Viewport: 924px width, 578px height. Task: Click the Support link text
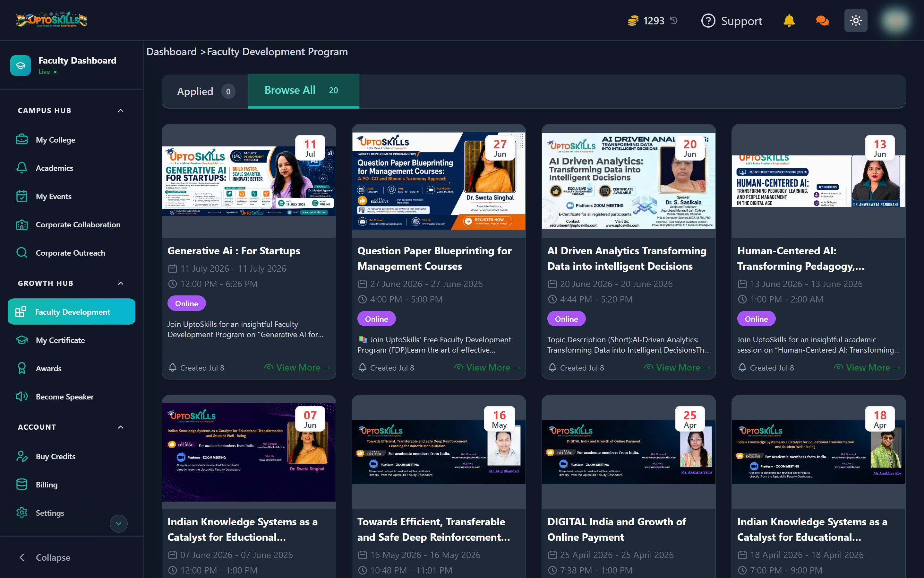pos(741,21)
